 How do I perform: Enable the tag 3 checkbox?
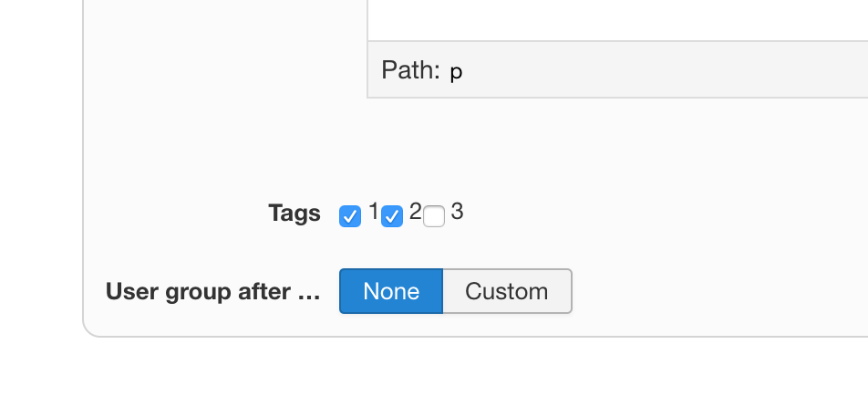coord(434,216)
